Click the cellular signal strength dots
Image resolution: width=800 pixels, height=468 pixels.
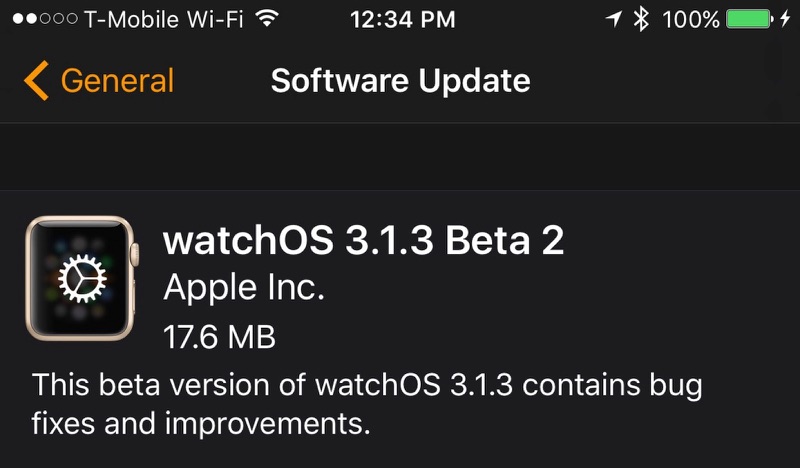tap(38, 19)
